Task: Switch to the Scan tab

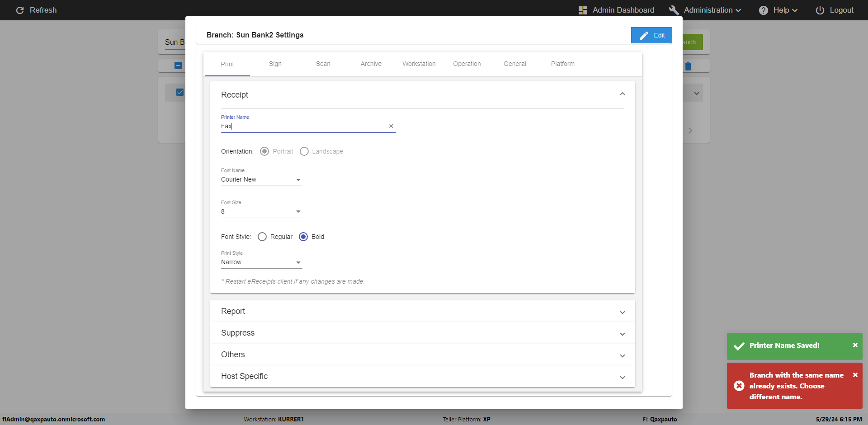Action: [x=323, y=64]
